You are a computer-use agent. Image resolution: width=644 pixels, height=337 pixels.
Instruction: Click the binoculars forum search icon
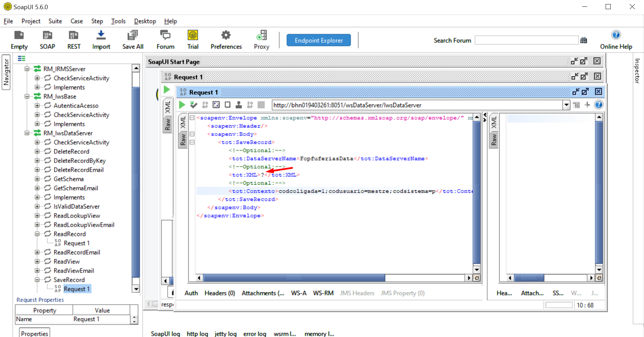coord(584,40)
